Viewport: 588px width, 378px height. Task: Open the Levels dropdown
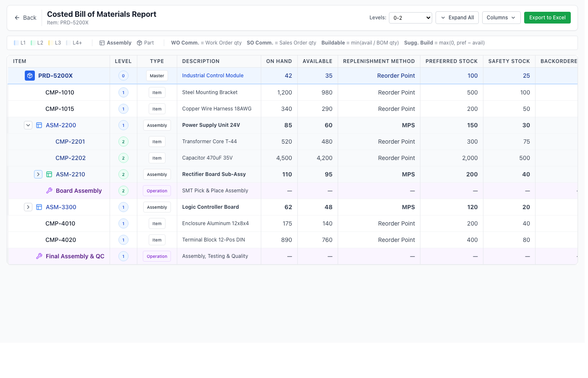click(x=410, y=18)
